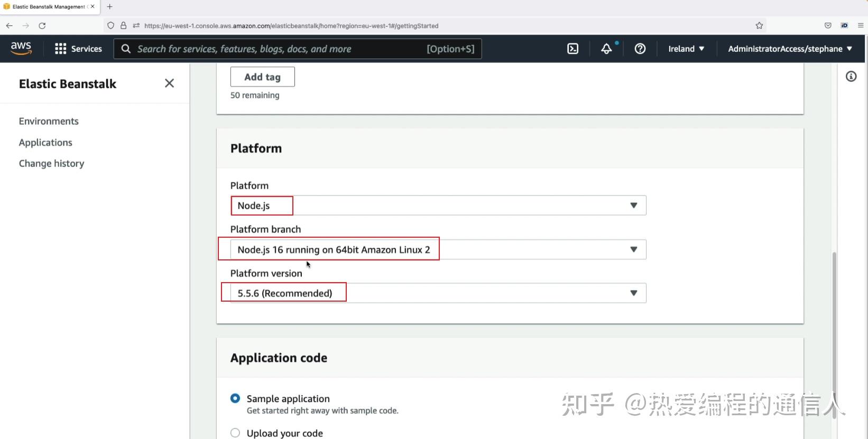Click the extension icon beside Pocket
Image resolution: width=868 pixels, height=439 pixels.
pos(844,25)
